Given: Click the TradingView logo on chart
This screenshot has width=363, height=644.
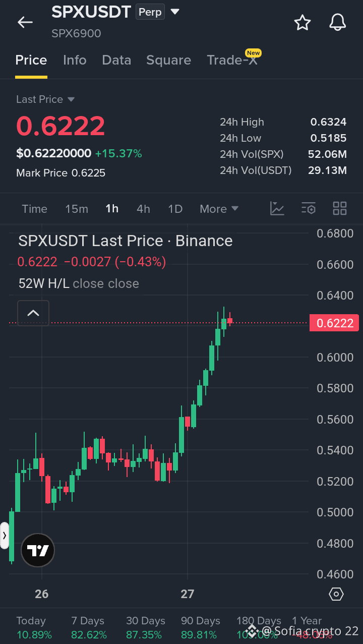Looking at the screenshot, I should [x=38, y=550].
